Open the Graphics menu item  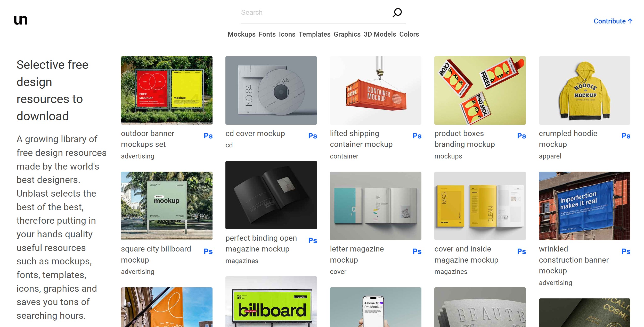[x=347, y=34]
